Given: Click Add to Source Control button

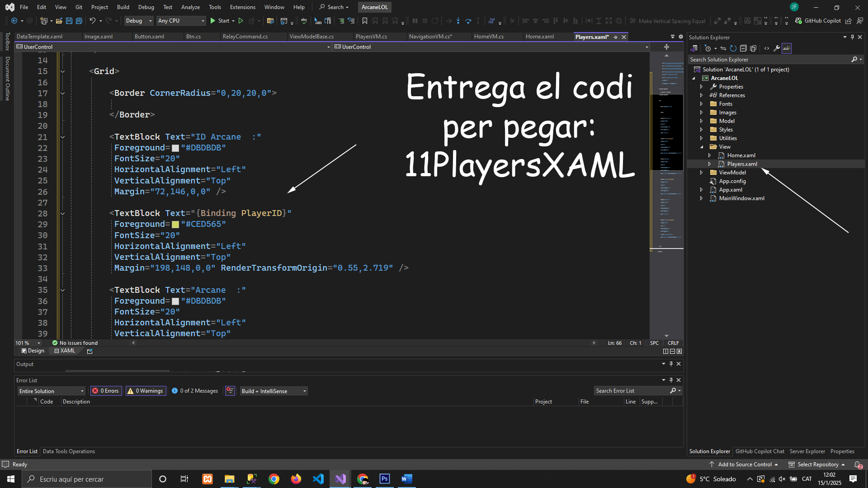Looking at the screenshot, I should 745,465.
